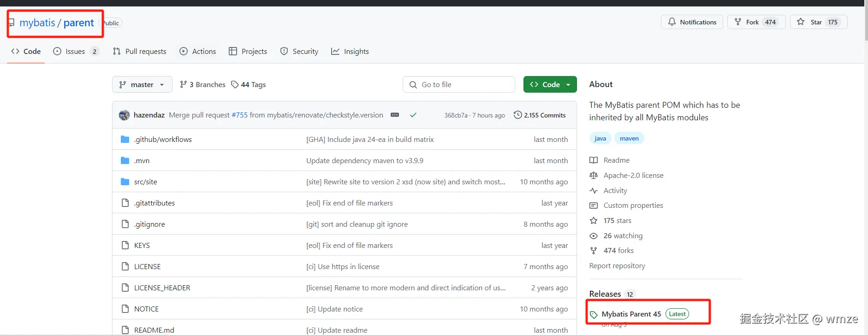The height and width of the screenshot is (335, 868).
Task: Open the Mybatis Parent 45 release
Action: (631, 314)
